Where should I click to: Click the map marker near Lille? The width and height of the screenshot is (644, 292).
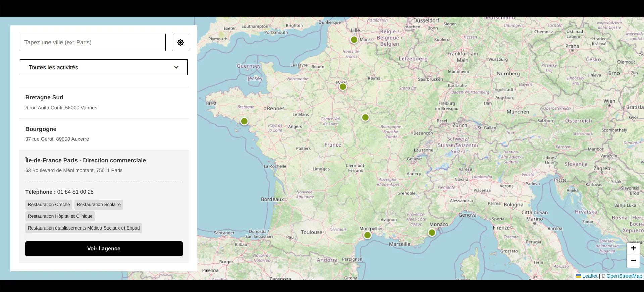coord(354,40)
